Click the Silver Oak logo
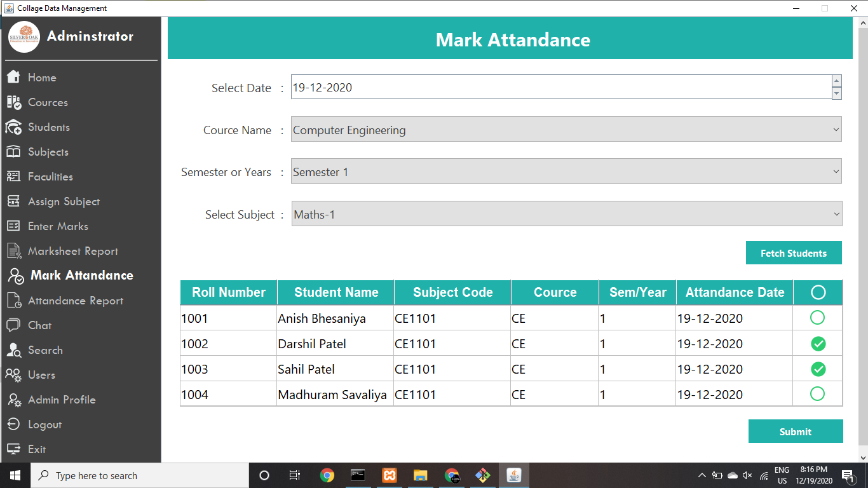Image resolution: width=868 pixels, height=488 pixels. pos(24,37)
